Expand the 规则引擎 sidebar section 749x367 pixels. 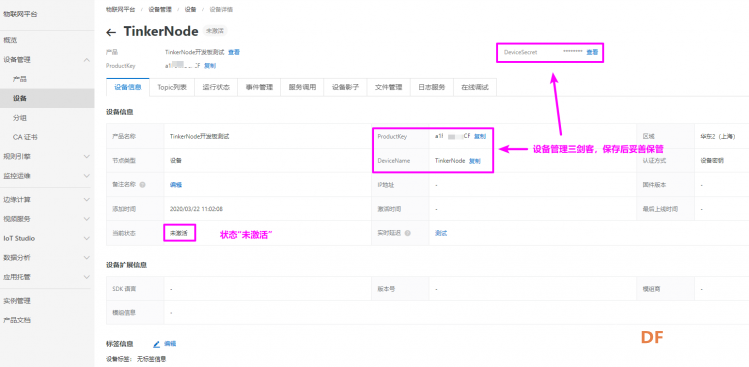[86, 156]
